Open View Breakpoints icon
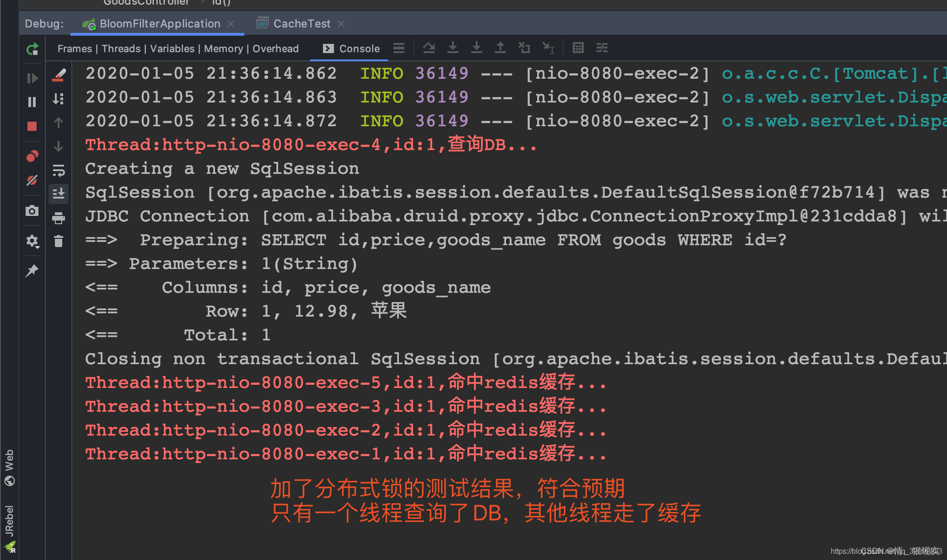The width and height of the screenshot is (947, 560). point(32,156)
